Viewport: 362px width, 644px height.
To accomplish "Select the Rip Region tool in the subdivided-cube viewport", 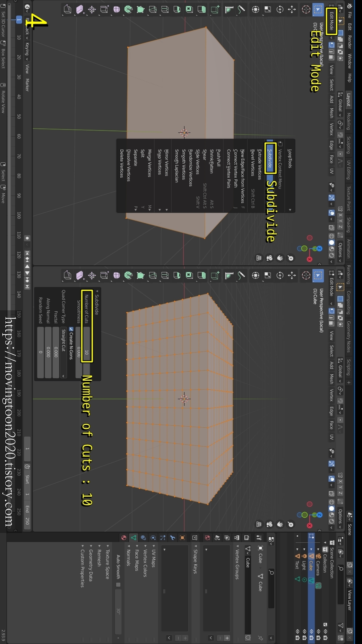I will pos(68,275).
